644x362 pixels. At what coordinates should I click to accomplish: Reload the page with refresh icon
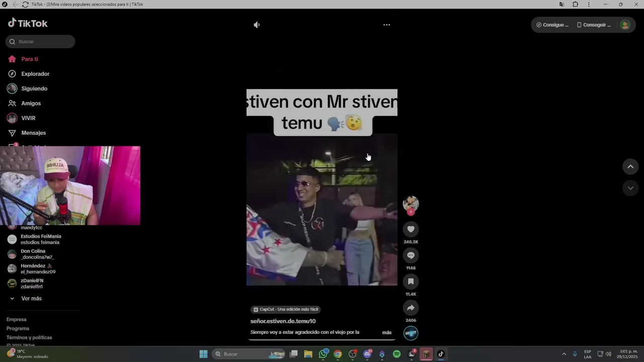tap(25, 5)
